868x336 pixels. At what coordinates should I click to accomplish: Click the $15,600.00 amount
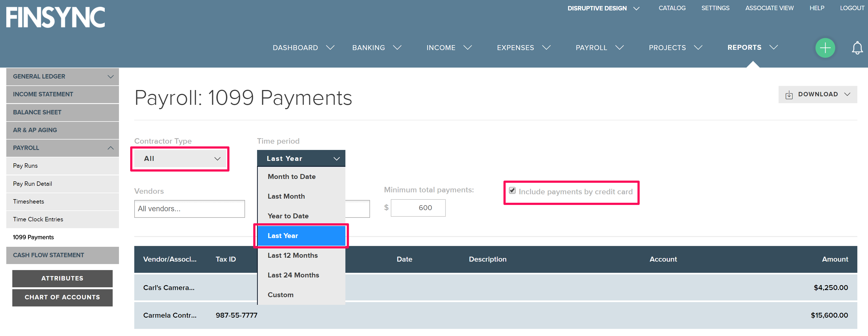click(x=829, y=315)
